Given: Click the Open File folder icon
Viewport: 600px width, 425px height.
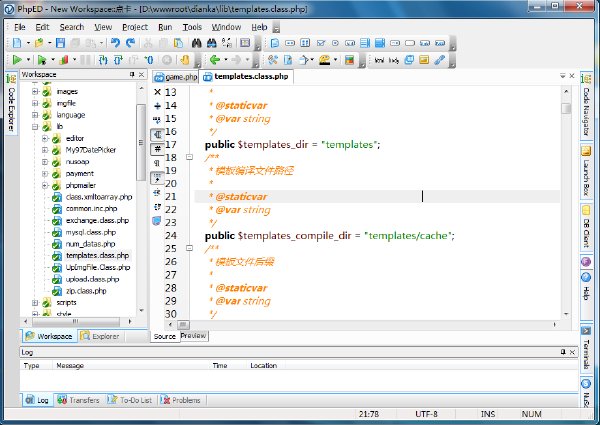Looking at the screenshot, I should point(39,43).
